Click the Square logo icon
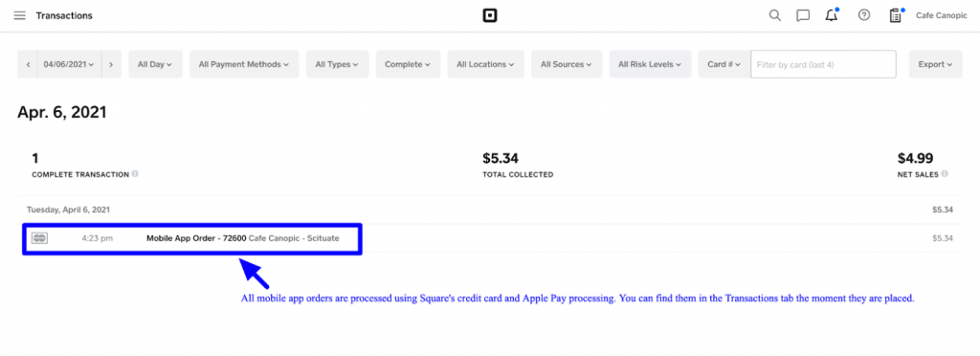Image resolution: width=980 pixels, height=356 pixels. pos(490,15)
